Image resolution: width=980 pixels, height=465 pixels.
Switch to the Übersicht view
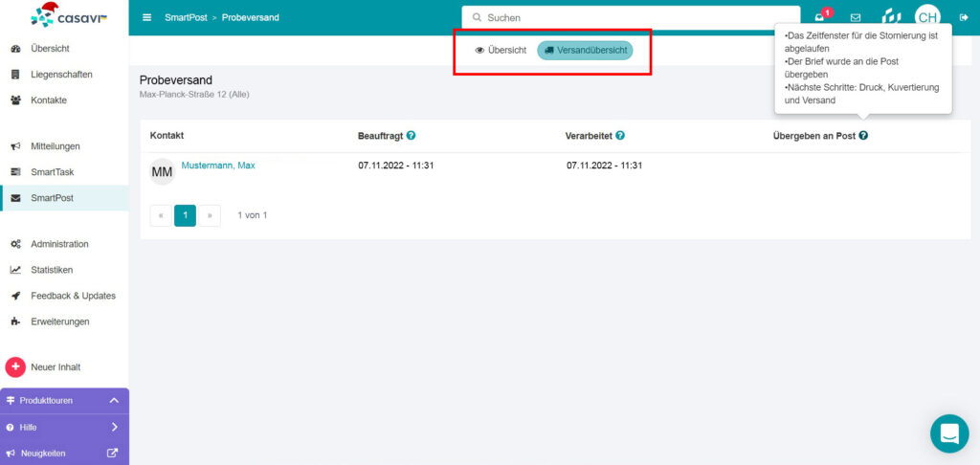501,50
